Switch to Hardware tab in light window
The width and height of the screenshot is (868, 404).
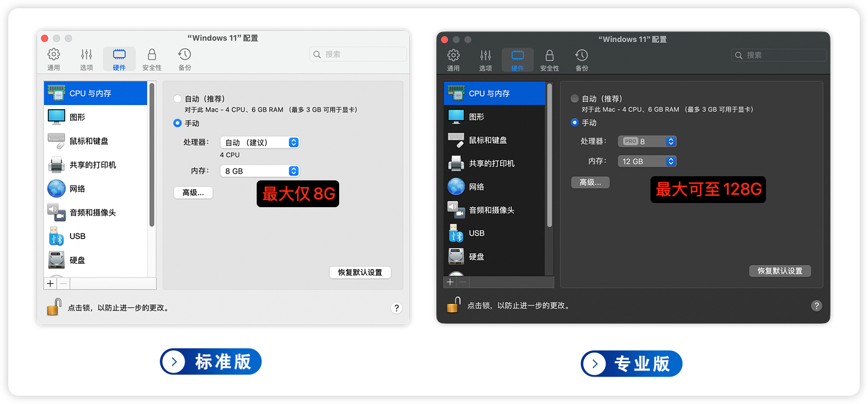[x=119, y=59]
